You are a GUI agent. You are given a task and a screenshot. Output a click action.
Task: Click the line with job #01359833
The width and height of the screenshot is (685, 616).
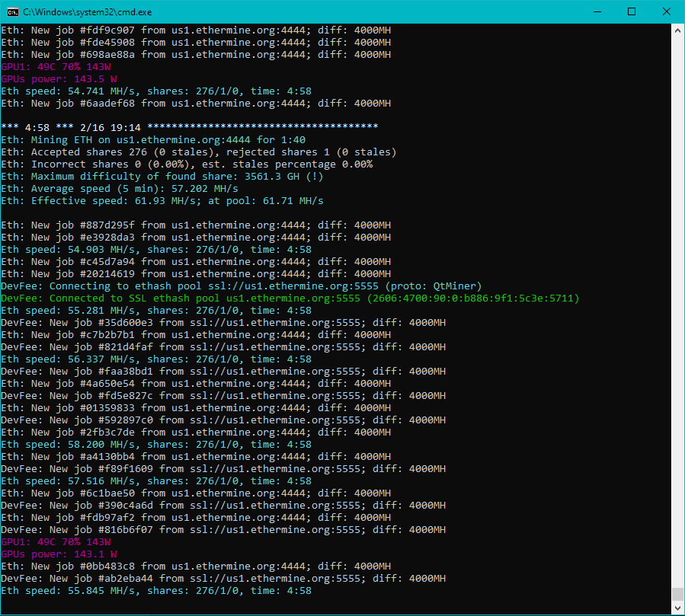pos(196,408)
